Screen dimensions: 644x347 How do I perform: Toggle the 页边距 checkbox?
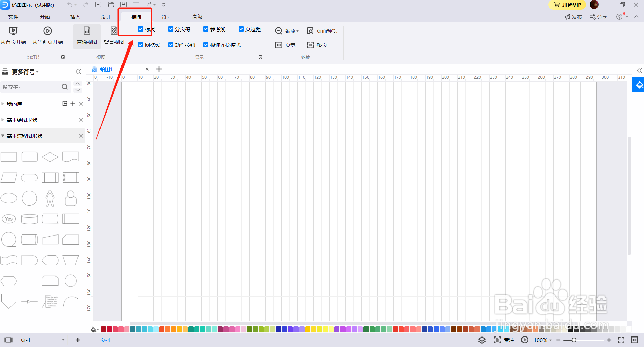[241, 29]
